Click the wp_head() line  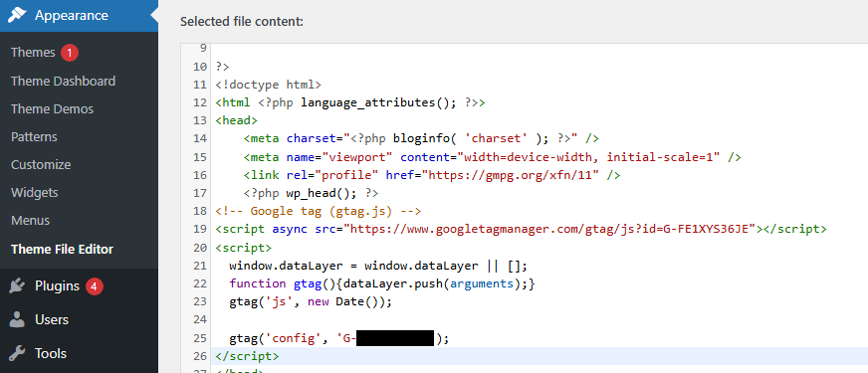312,193
